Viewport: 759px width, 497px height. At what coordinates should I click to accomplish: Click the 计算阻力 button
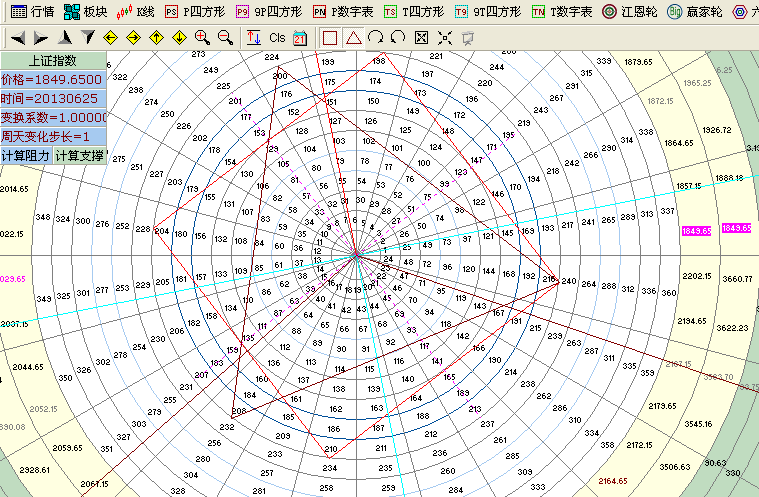tap(26, 156)
